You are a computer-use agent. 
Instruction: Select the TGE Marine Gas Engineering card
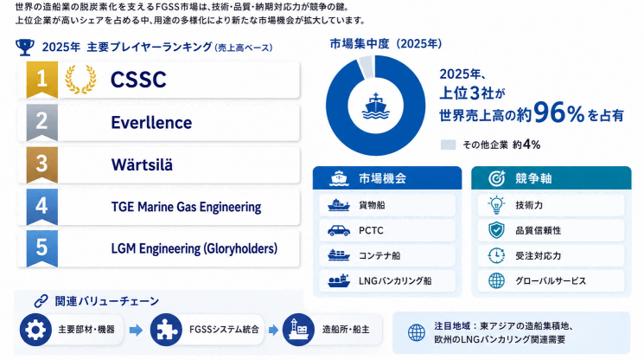158,207
